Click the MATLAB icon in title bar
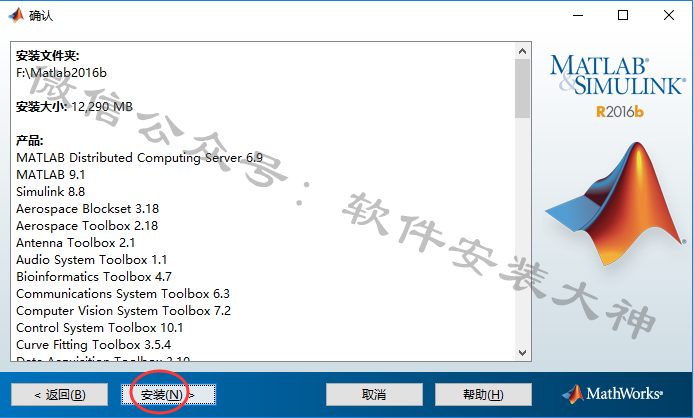 [16, 15]
